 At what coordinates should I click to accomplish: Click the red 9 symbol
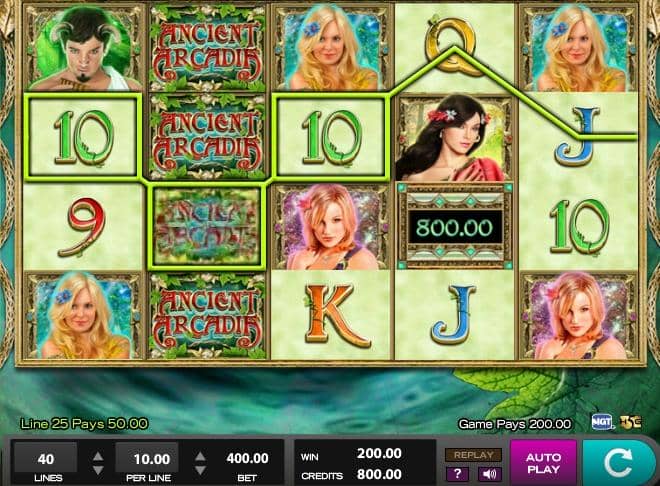[85, 227]
